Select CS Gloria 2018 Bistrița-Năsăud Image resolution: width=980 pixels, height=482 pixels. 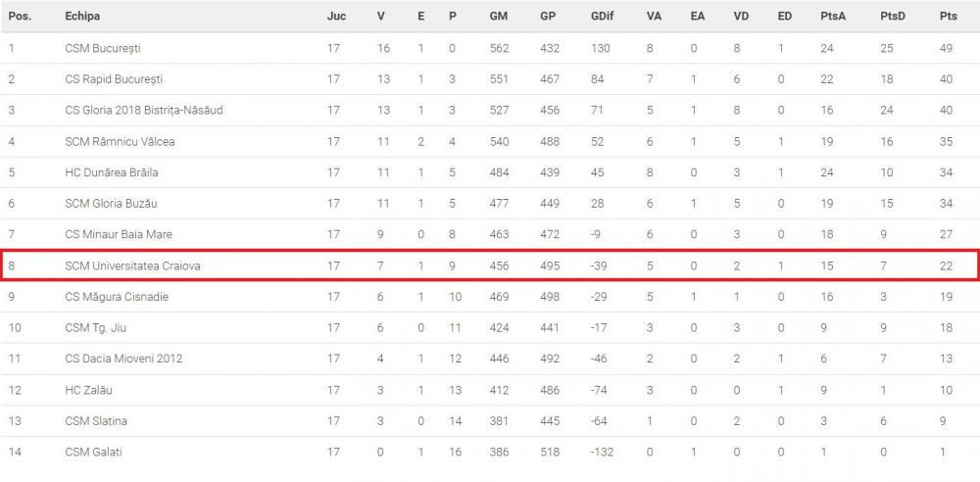[x=143, y=111]
